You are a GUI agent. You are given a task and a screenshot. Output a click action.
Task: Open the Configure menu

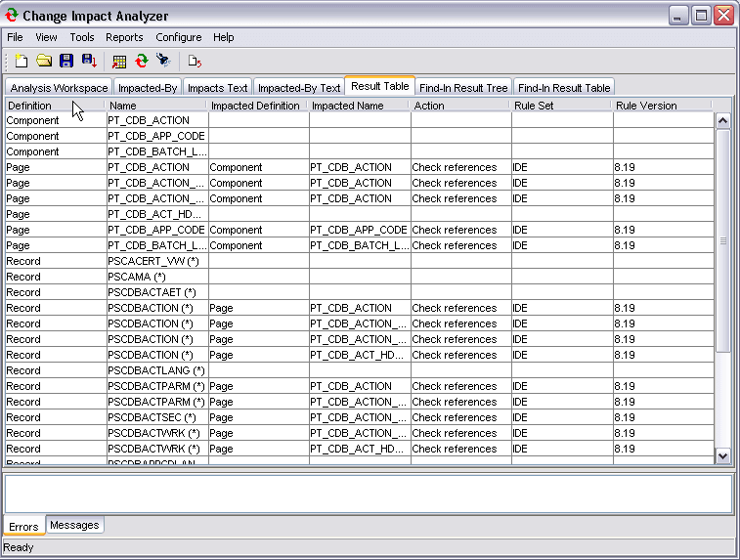click(179, 37)
